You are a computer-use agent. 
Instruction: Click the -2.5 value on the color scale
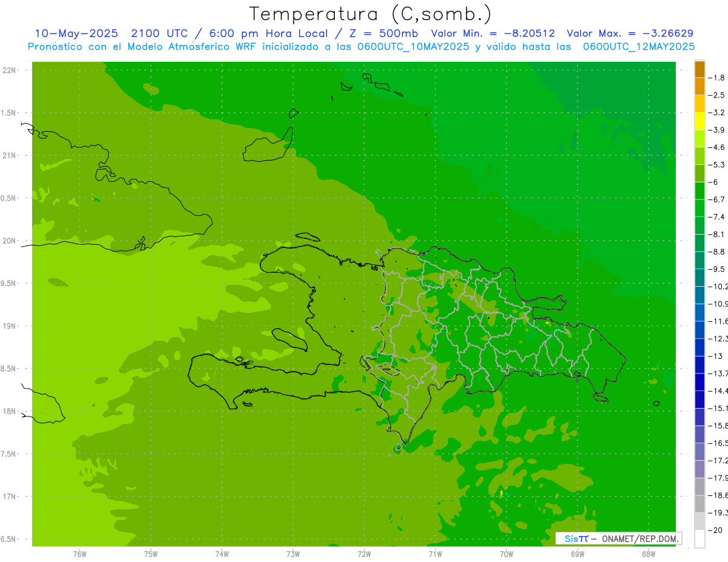click(x=716, y=95)
